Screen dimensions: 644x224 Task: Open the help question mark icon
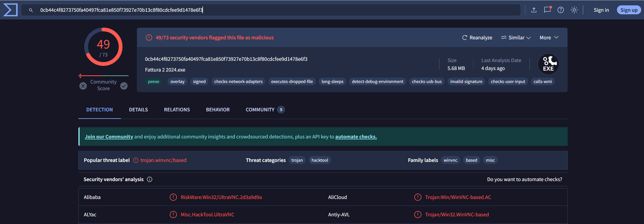pos(561,10)
